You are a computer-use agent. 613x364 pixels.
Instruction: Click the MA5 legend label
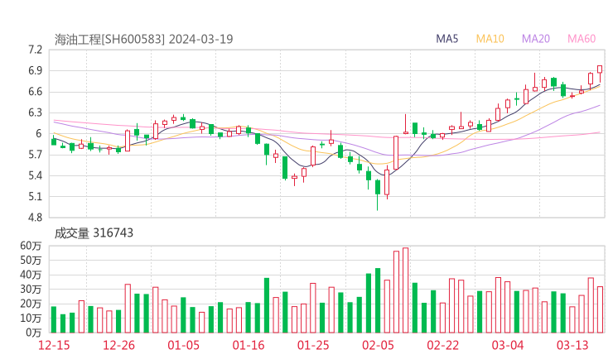[446, 39]
